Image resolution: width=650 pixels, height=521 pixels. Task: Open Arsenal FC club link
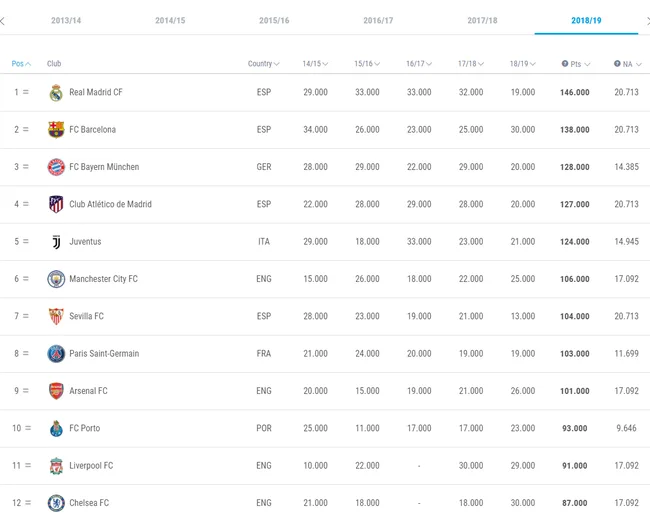88,391
